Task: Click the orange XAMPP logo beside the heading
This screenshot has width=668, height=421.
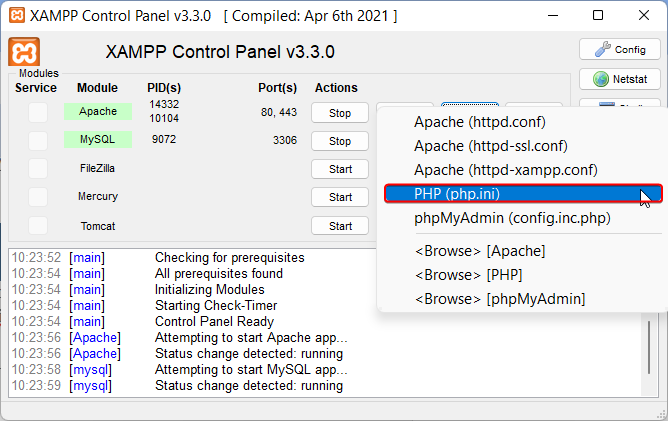Action: tap(23, 52)
